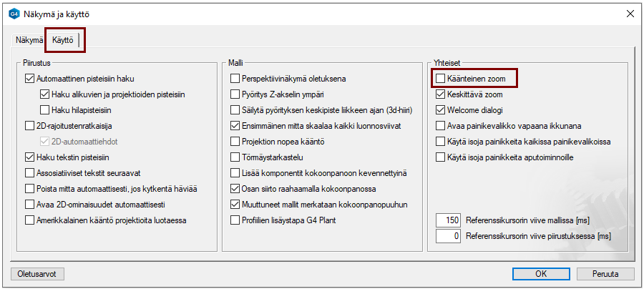Switch to the Näkymä tab
Image resolution: width=644 pixels, height=289 pixels.
pos(30,41)
